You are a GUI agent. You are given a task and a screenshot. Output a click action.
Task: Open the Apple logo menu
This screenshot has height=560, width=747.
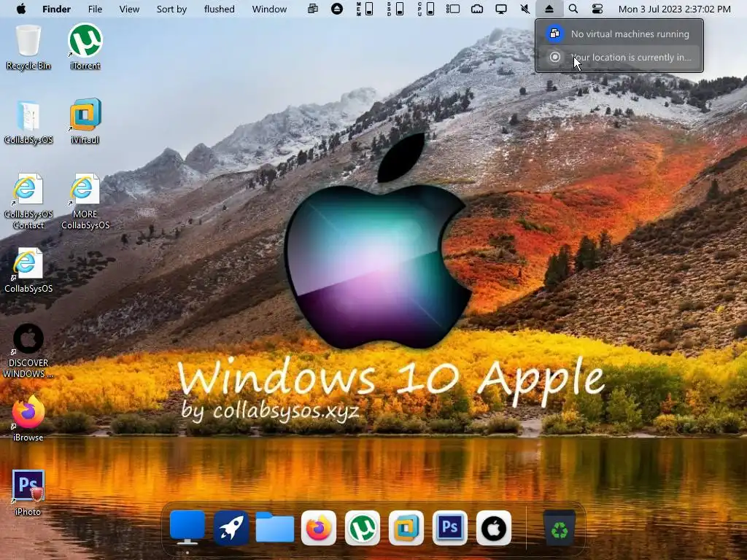click(21, 9)
